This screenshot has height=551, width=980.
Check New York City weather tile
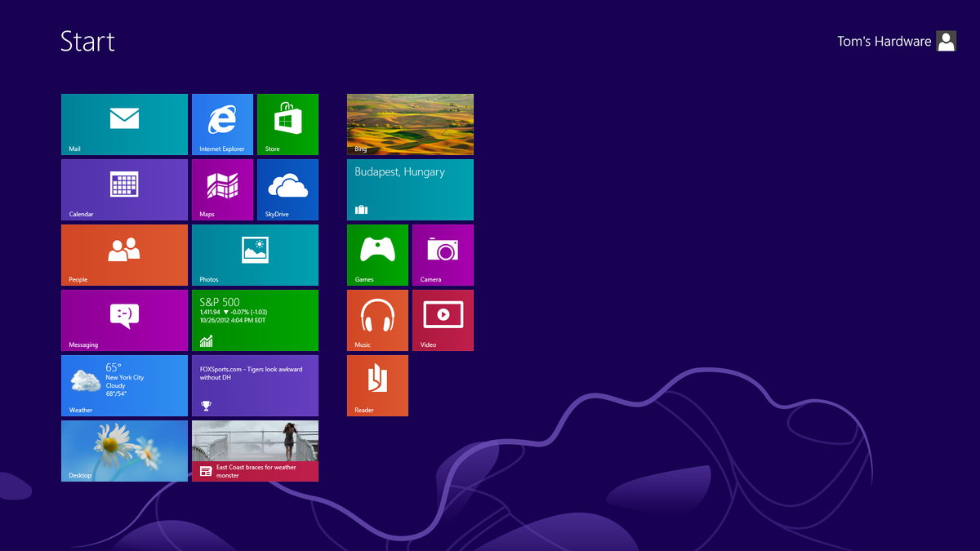pyautogui.click(x=123, y=385)
